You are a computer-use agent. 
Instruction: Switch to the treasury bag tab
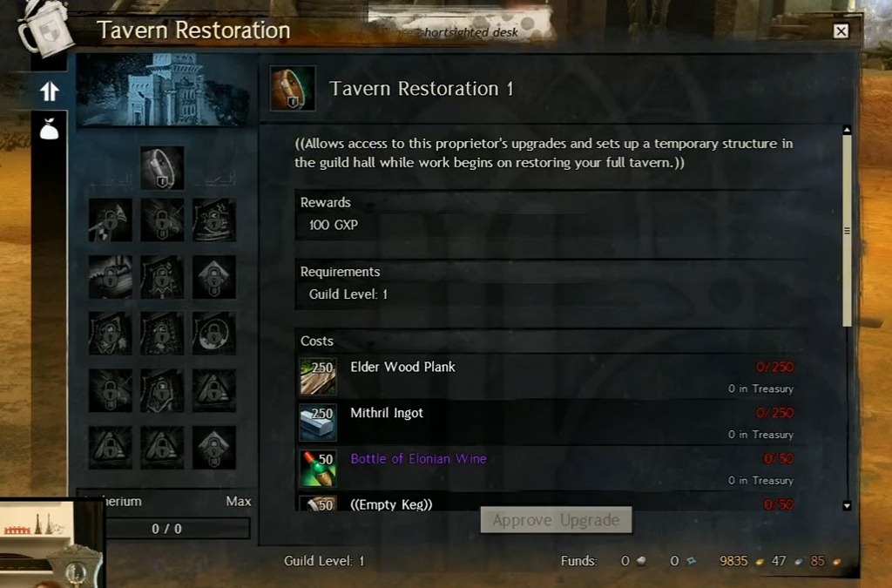click(50, 129)
